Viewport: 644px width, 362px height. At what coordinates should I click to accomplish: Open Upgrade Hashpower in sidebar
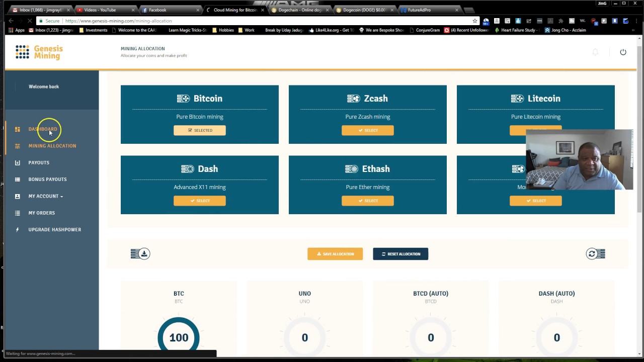pyautogui.click(x=55, y=230)
